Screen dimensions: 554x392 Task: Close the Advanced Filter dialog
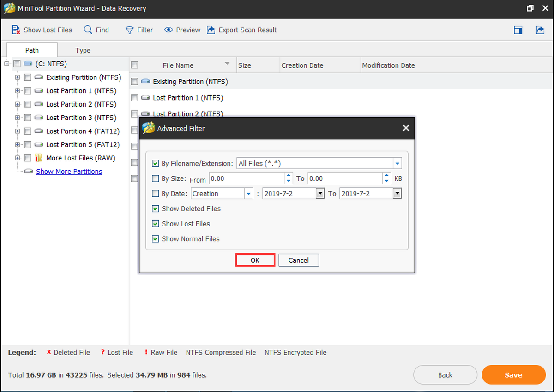point(406,128)
